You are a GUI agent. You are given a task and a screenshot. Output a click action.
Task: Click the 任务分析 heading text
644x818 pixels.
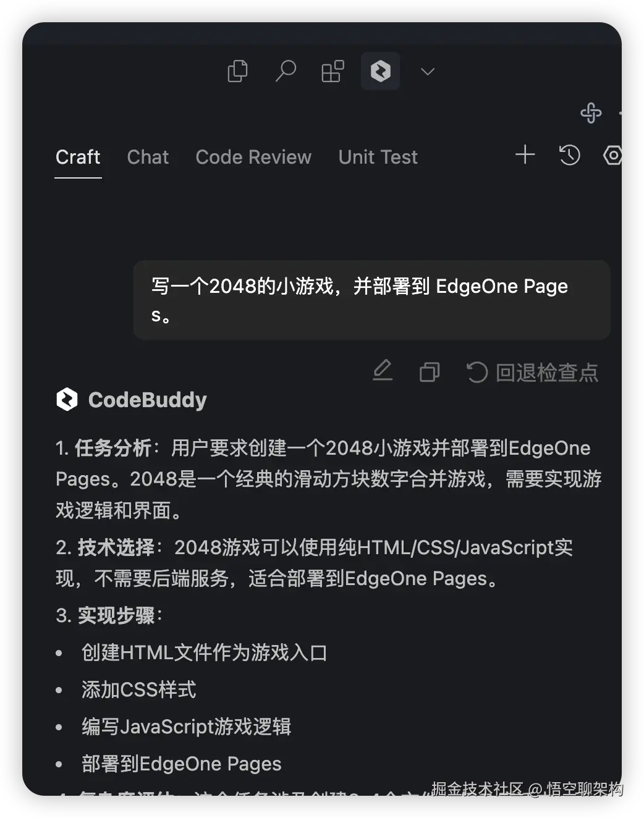tap(113, 448)
